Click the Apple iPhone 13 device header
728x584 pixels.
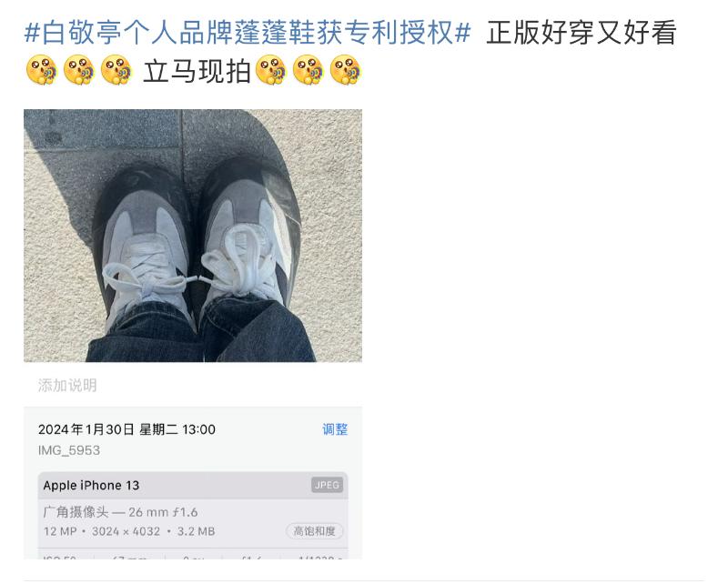click(193, 486)
